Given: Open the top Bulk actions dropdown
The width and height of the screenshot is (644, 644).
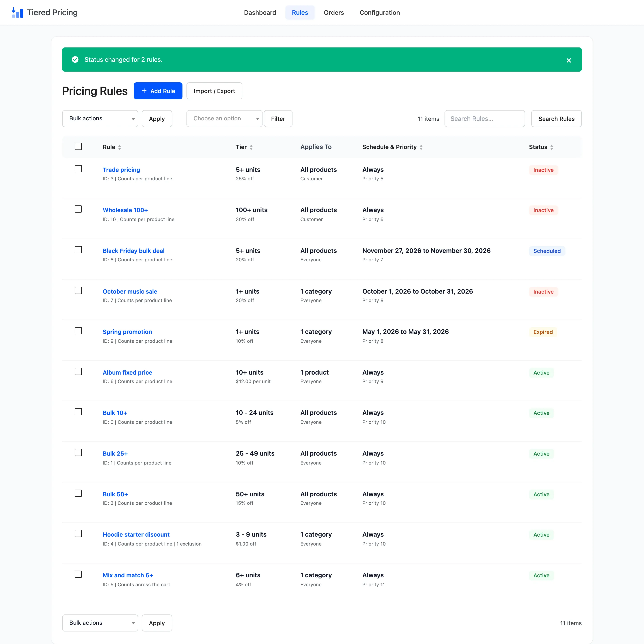Looking at the screenshot, I should pyautogui.click(x=100, y=119).
